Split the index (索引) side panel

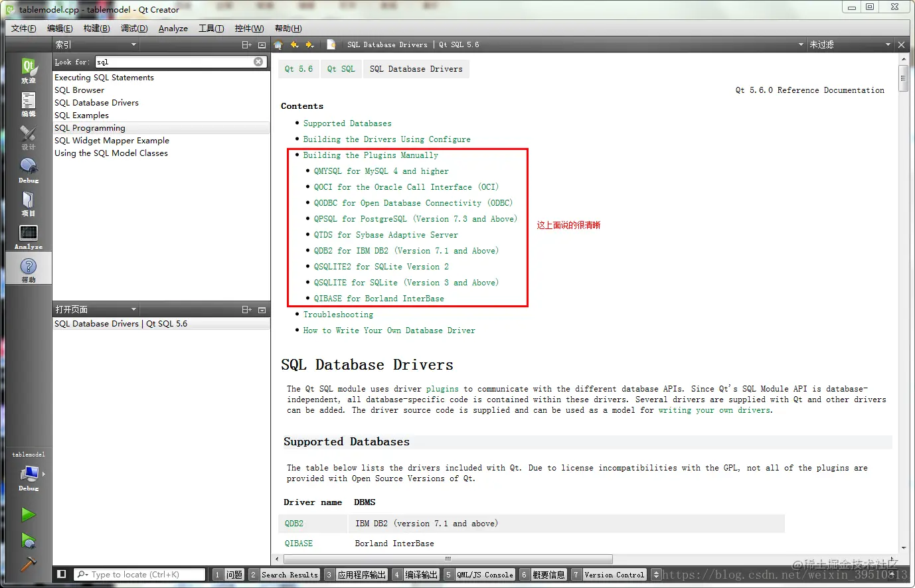246,44
